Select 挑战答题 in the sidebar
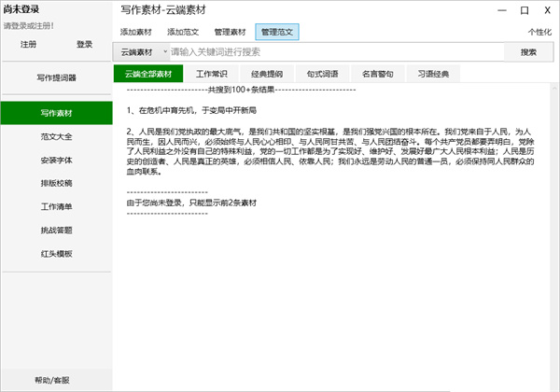The height and width of the screenshot is (392, 560). click(x=56, y=230)
